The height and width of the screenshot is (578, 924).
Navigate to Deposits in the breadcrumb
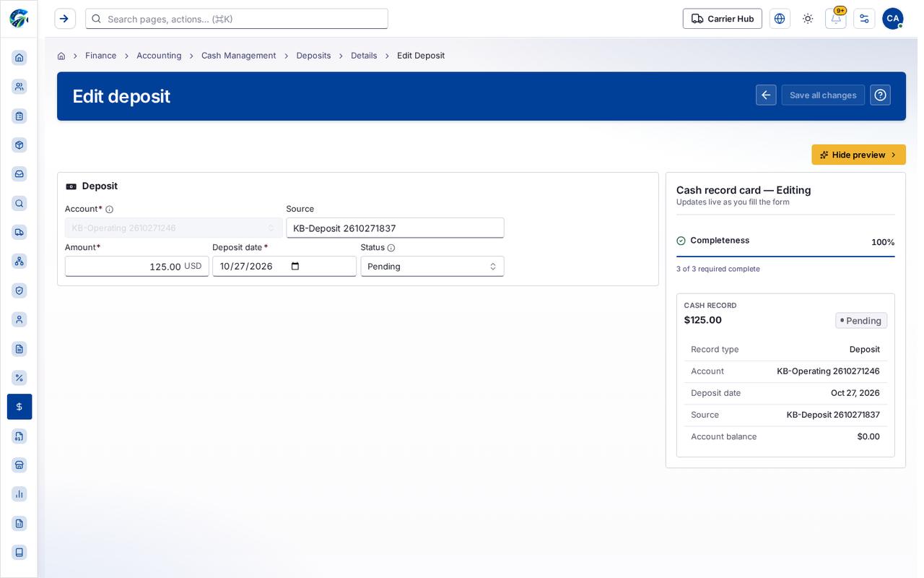[313, 56]
